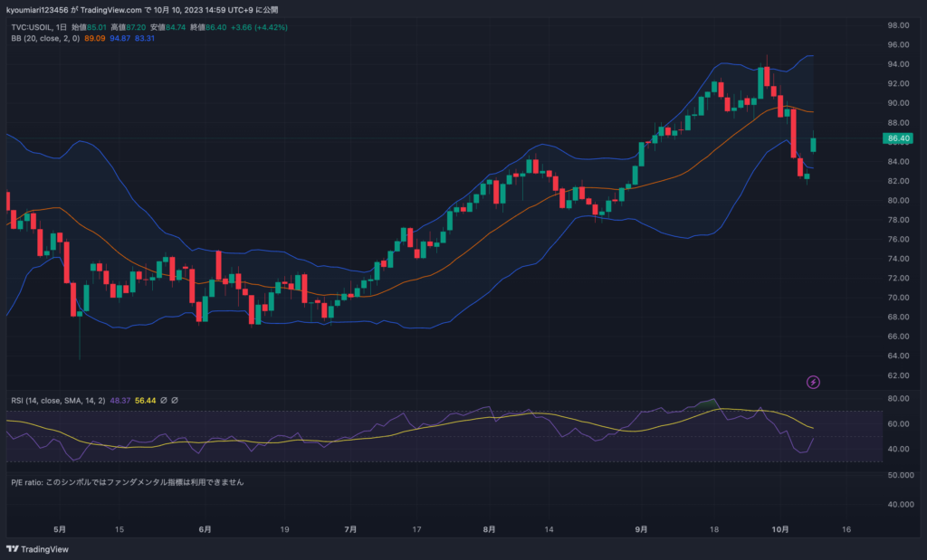Click the 76.00 price axis label

(x=898, y=239)
